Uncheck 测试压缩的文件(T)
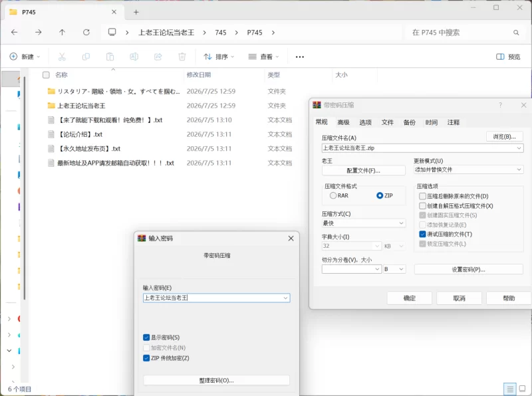 [x=422, y=234]
